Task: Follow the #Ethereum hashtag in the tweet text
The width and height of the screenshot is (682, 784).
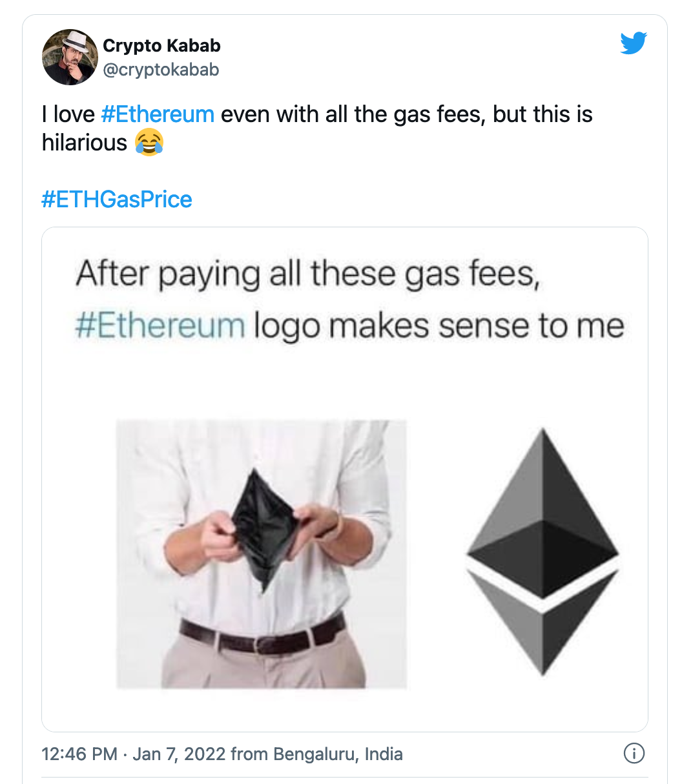Action: coord(158,114)
